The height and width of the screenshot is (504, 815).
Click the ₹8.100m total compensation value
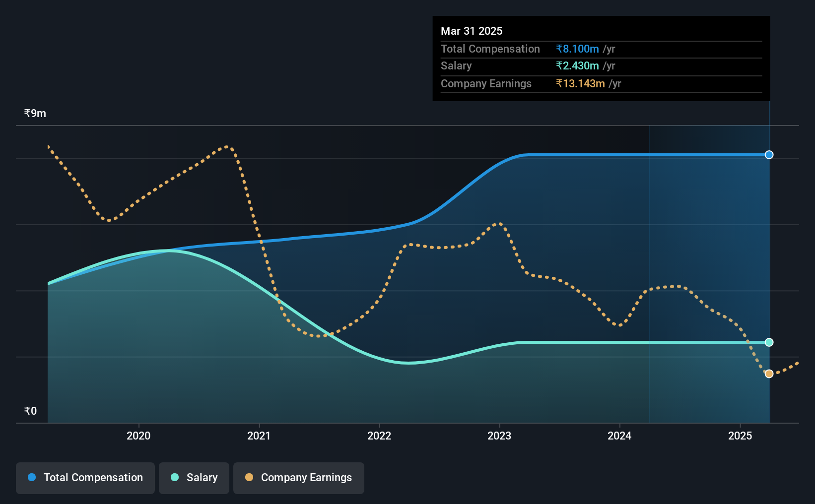click(x=577, y=49)
